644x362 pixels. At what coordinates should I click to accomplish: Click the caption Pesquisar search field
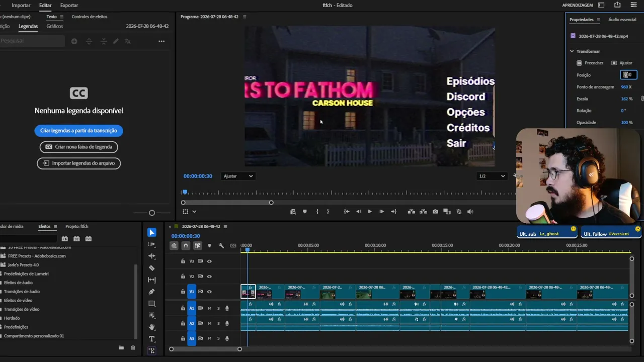(x=32, y=41)
